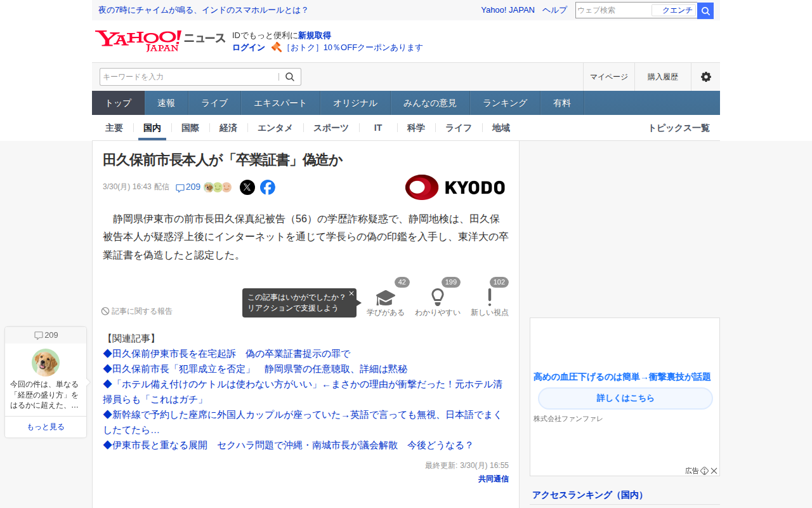Click the ログイン link

point(249,48)
